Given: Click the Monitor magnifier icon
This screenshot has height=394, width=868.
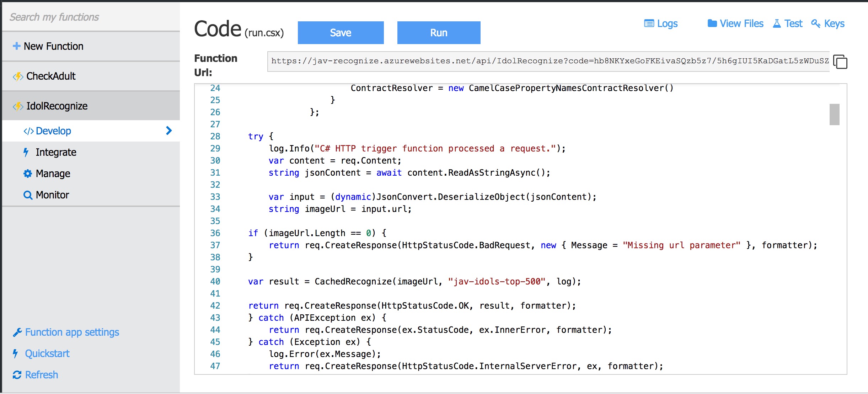Looking at the screenshot, I should [x=28, y=195].
